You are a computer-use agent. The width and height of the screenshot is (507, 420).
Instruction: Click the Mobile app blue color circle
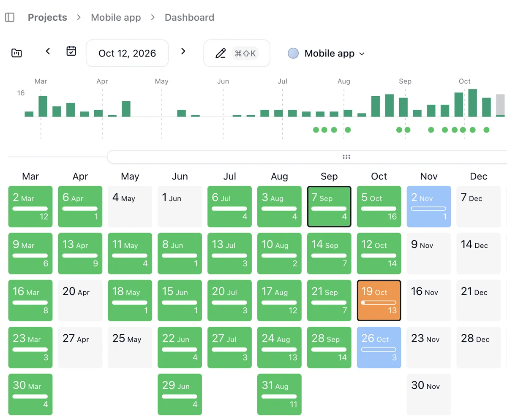pos(293,53)
